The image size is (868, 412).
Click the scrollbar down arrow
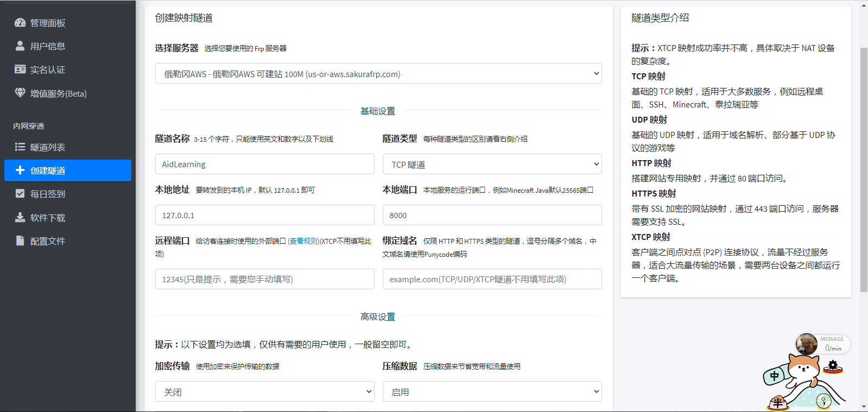pos(864,407)
